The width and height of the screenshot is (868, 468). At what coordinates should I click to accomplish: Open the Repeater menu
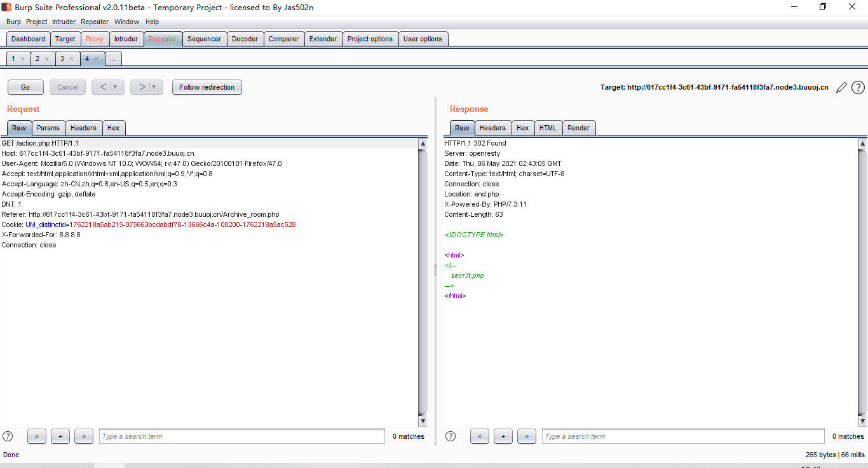point(95,22)
